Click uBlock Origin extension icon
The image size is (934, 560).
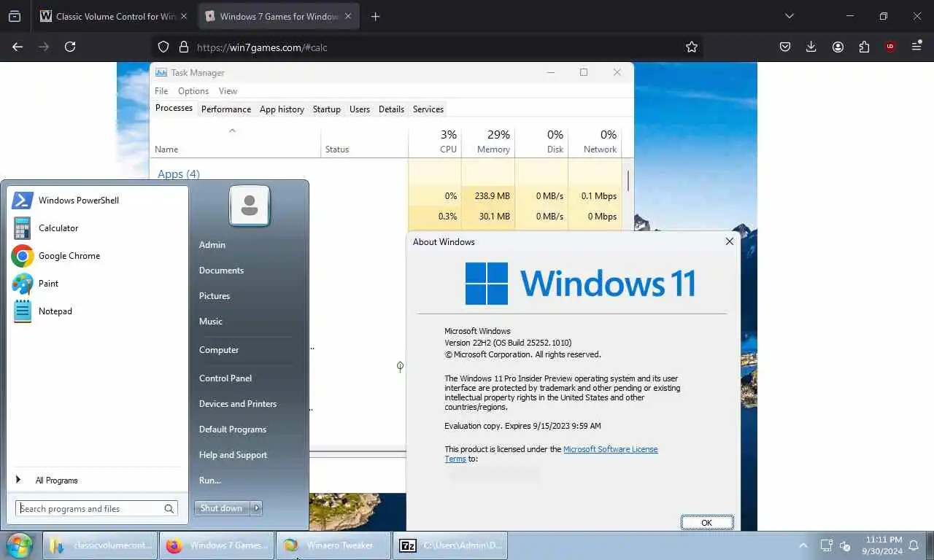tap(890, 47)
